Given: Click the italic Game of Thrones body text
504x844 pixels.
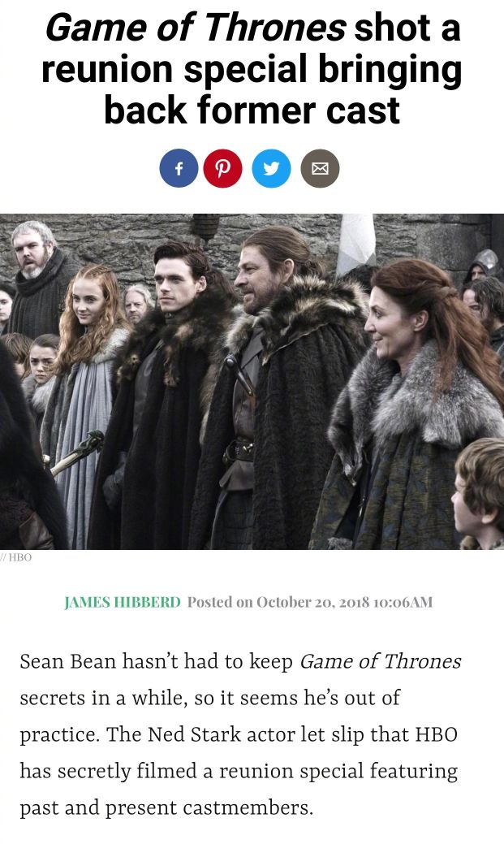Looking at the screenshot, I should coord(381,661).
